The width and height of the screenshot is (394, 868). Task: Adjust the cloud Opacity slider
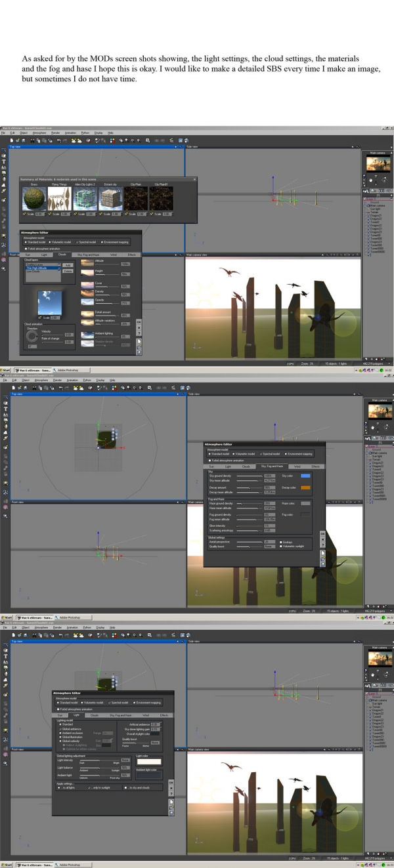click(107, 303)
